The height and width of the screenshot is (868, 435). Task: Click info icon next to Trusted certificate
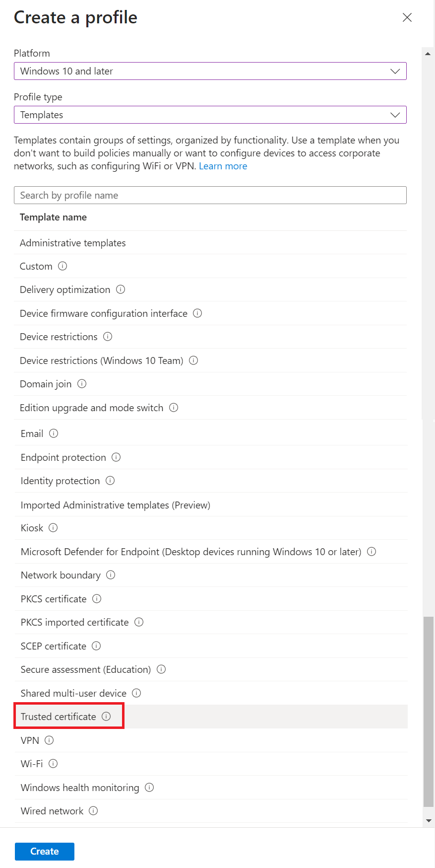coord(106,717)
